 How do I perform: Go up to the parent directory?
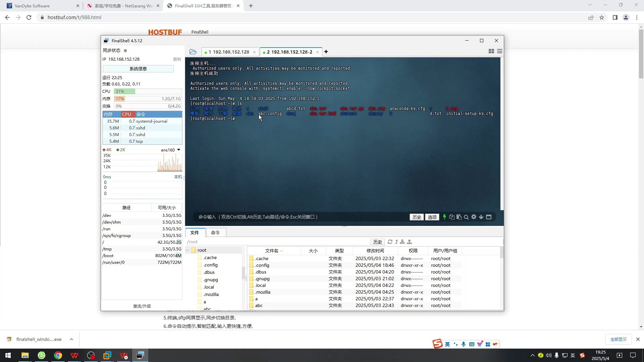pos(396,242)
